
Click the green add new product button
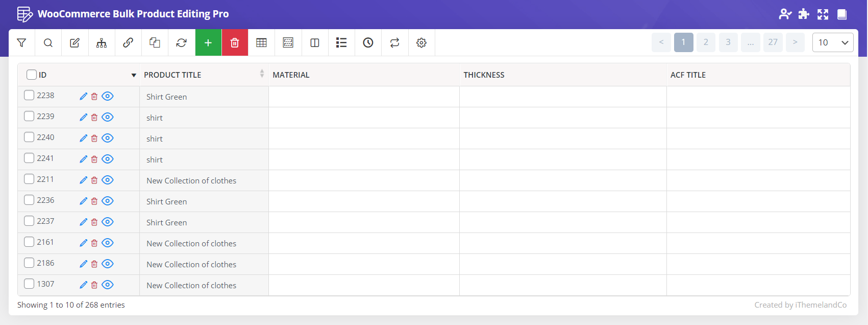pyautogui.click(x=208, y=43)
